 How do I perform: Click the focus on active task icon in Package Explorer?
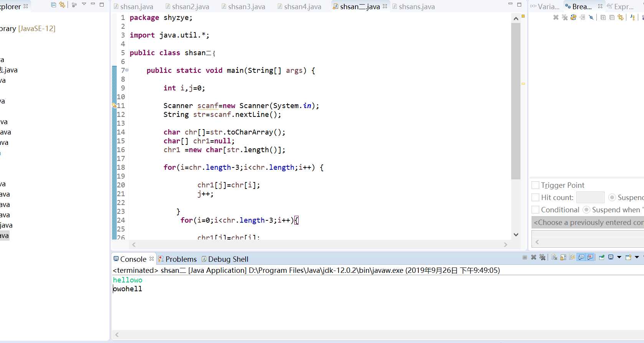pyautogui.click(x=74, y=5)
